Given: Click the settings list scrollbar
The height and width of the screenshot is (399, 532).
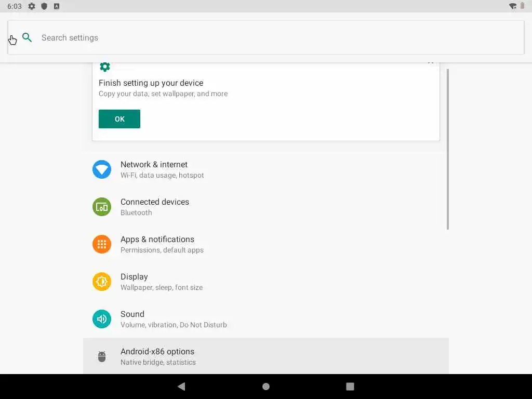Looking at the screenshot, I should pyautogui.click(x=448, y=149).
